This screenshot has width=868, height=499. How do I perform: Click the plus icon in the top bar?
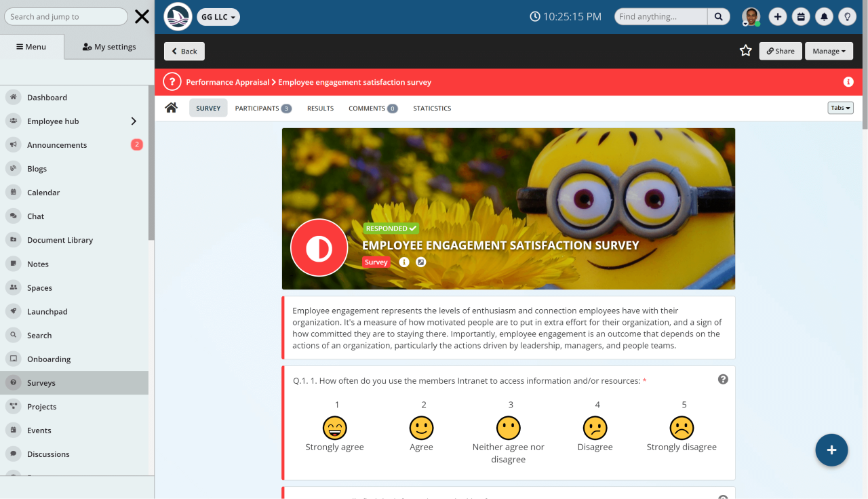[x=778, y=16]
